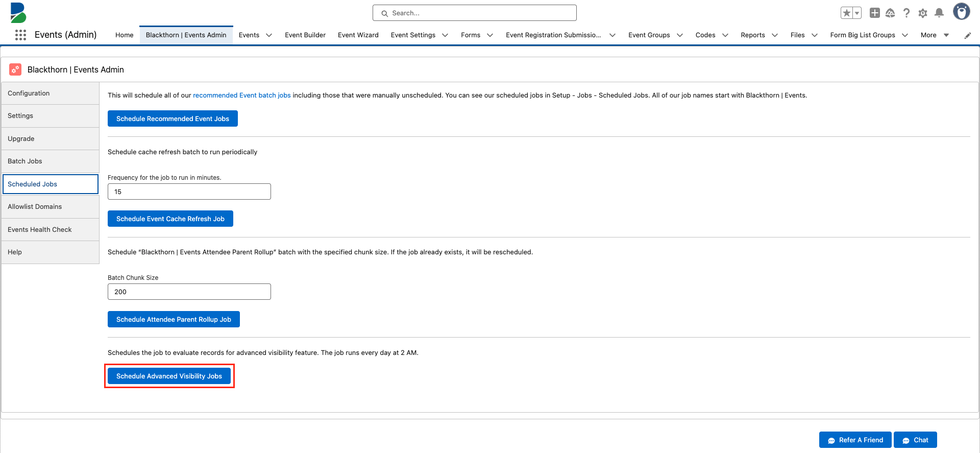
Task: Expand the Event Groups chevron
Action: click(x=680, y=35)
